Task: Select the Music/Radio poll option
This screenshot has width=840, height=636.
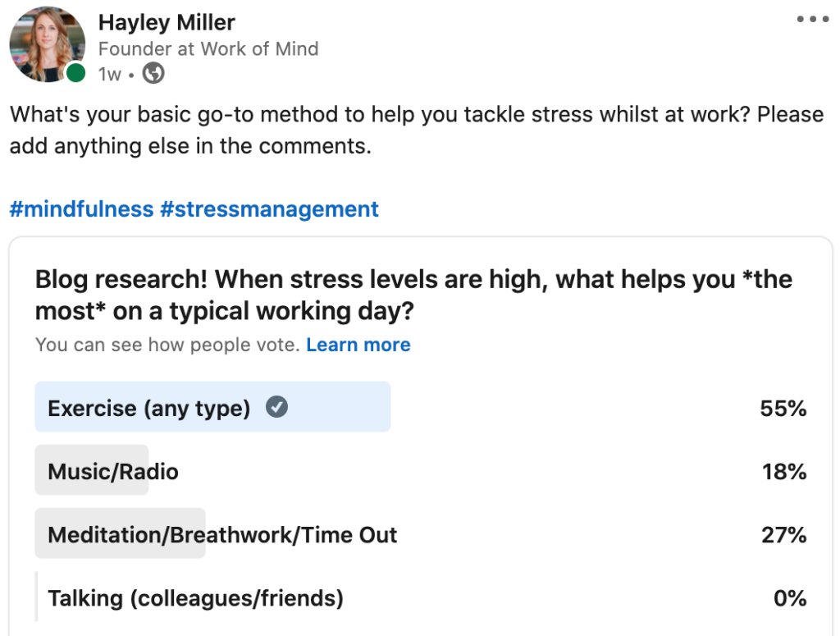Action: click(x=113, y=471)
